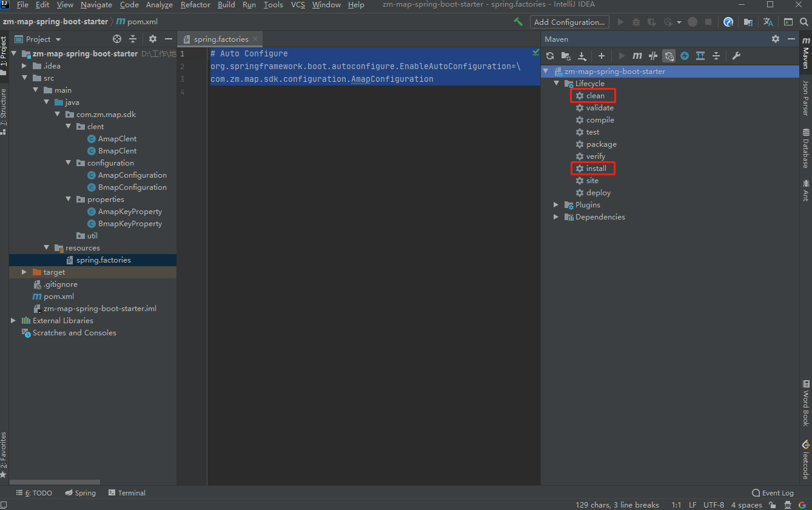Click LF line separator in status bar
The height and width of the screenshot is (510, 812).
pyautogui.click(x=693, y=505)
